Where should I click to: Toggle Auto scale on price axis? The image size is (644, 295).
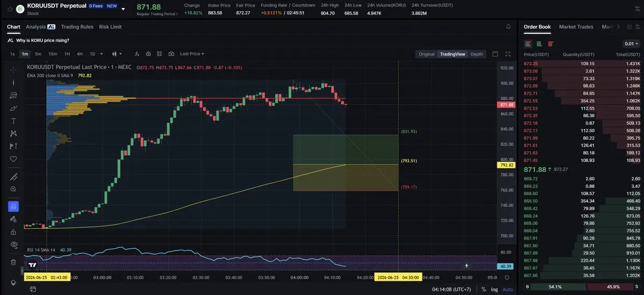click(x=507, y=289)
